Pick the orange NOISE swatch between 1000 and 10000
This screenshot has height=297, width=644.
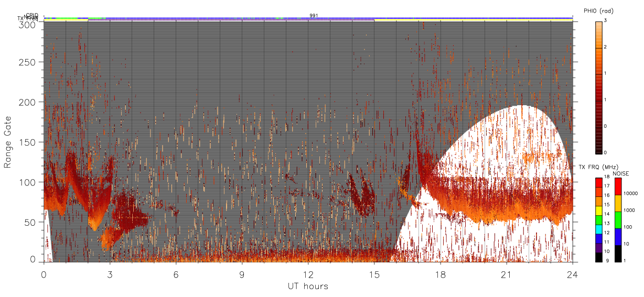[x=618, y=203]
